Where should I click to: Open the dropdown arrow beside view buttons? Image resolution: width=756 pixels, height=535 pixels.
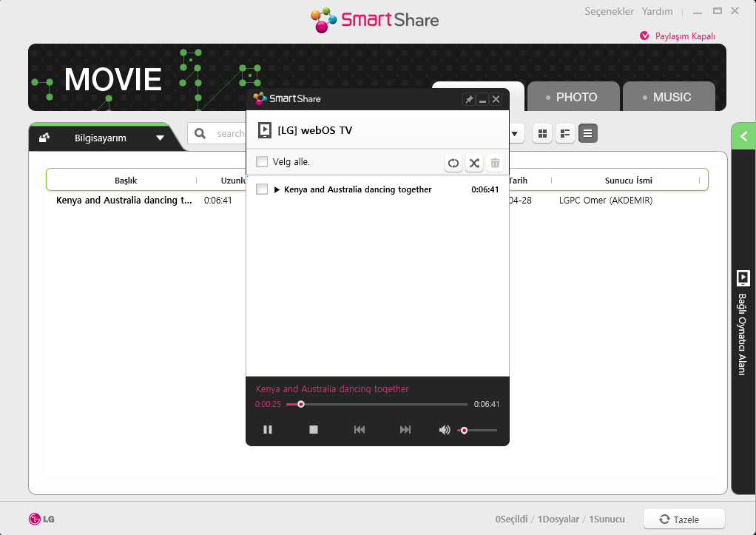point(516,134)
